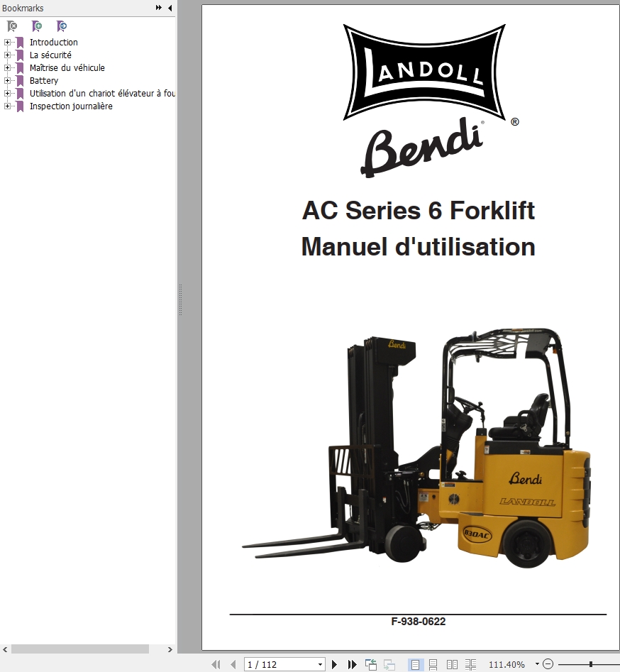Go to the previous page
This screenshot has height=672, width=620.
click(x=233, y=664)
